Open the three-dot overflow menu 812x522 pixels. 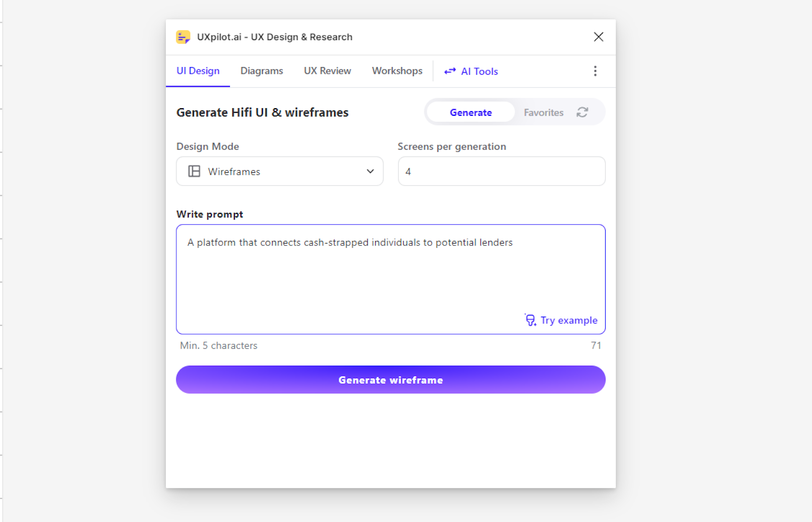point(595,71)
